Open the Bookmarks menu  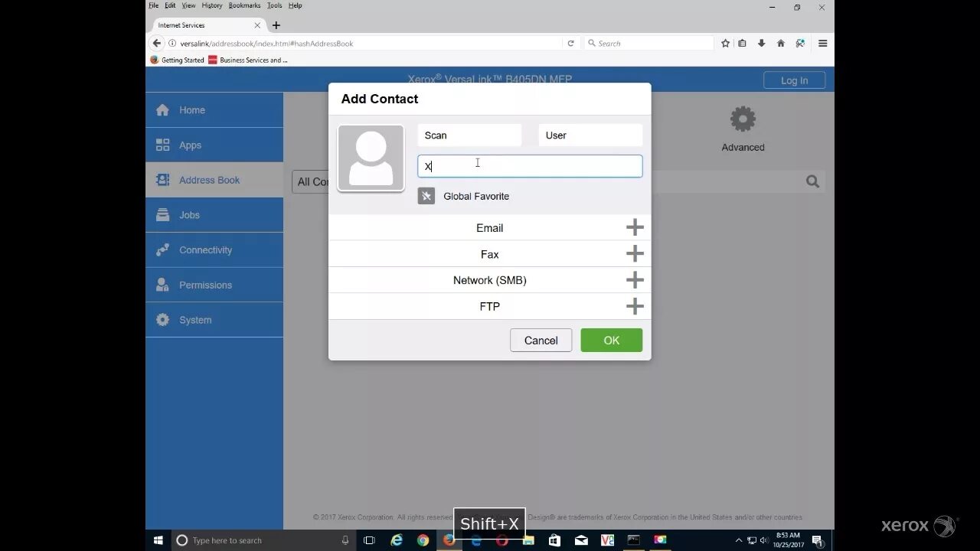[x=244, y=5]
